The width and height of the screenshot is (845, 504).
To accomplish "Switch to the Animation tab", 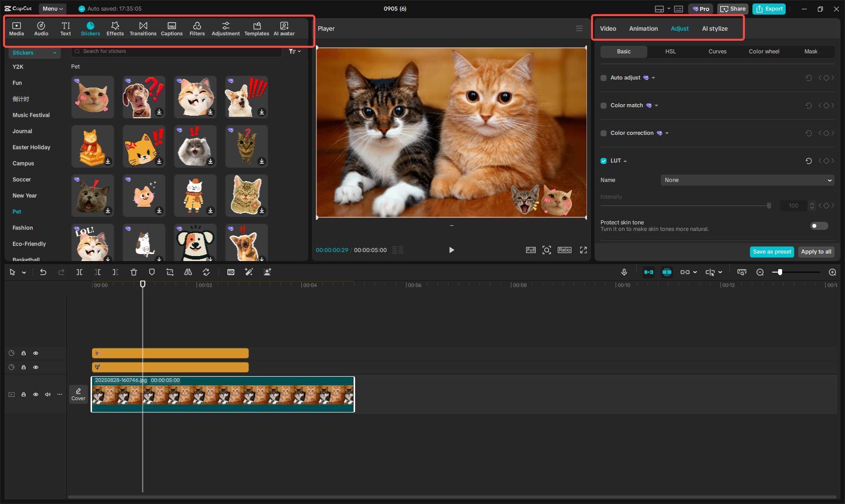I will (643, 29).
